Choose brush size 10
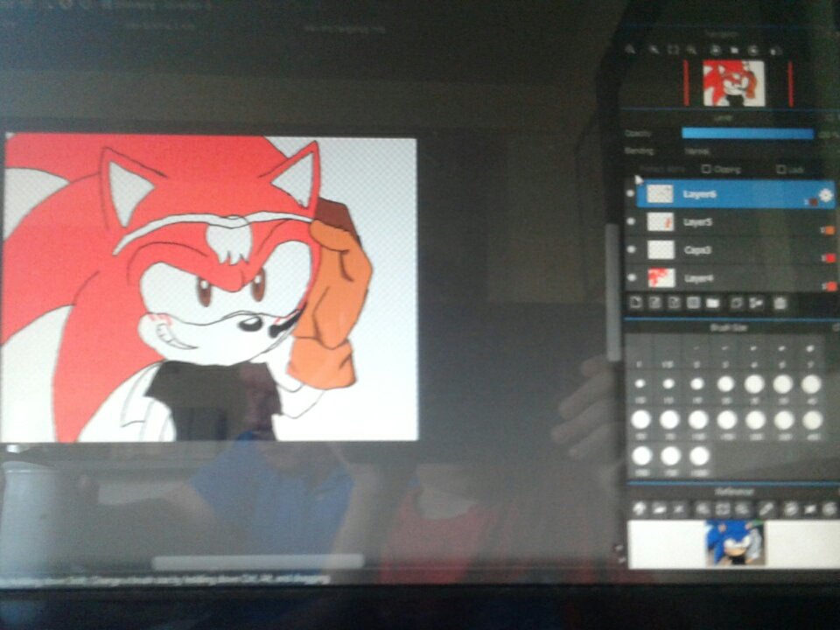Viewport: 840px width, 630px height. click(x=640, y=388)
